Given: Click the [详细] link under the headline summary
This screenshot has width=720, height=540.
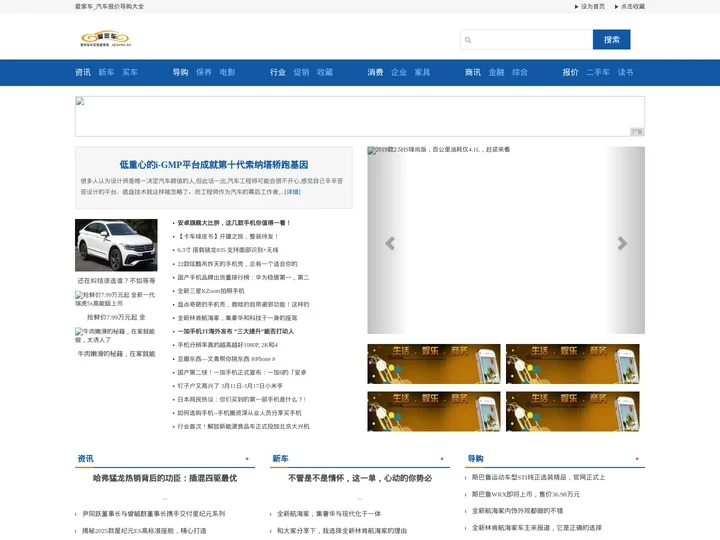Looking at the screenshot, I should 292,192.
